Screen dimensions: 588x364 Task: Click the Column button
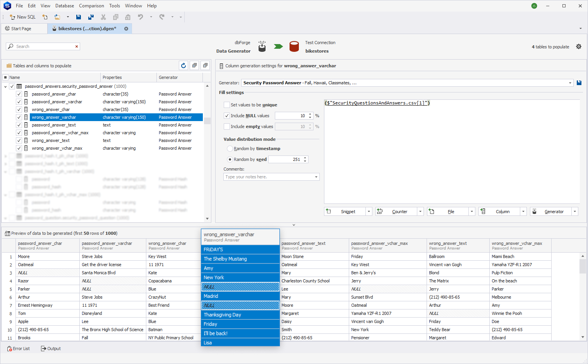pyautogui.click(x=499, y=212)
